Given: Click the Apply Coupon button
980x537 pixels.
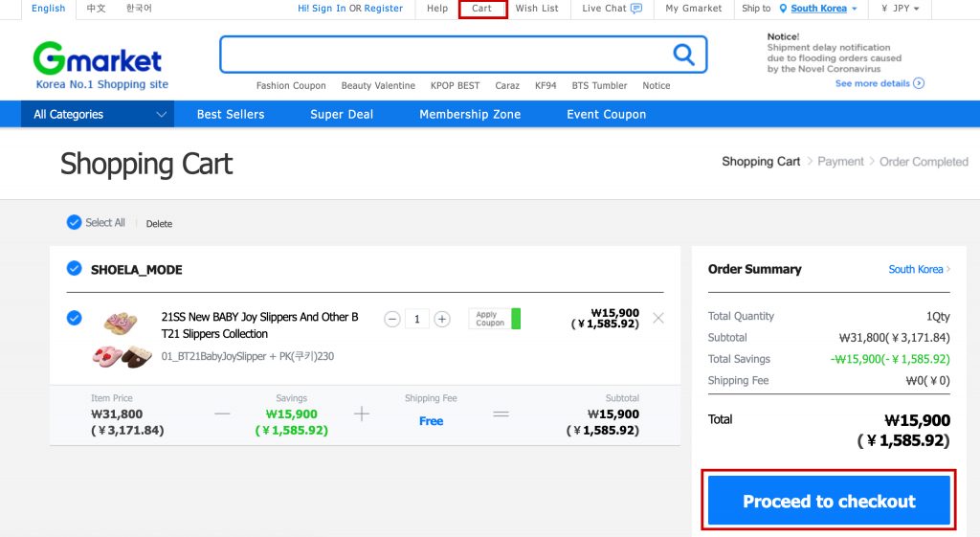Looking at the screenshot, I should coord(495,319).
